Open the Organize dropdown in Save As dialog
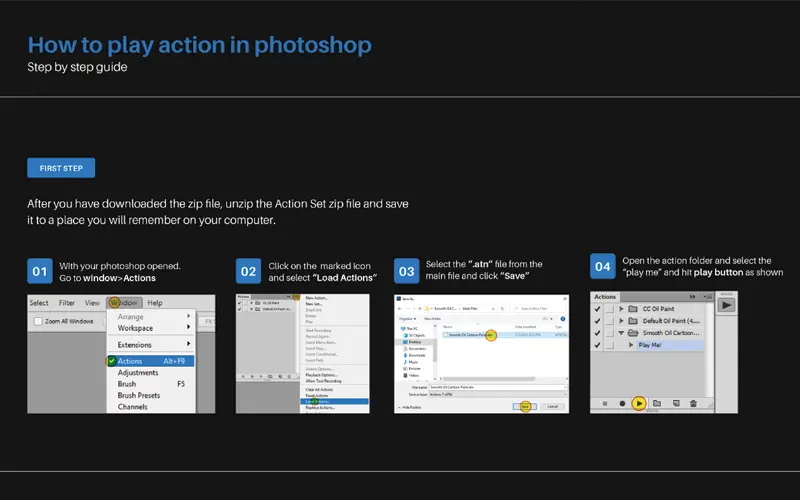This screenshot has width=800, height=500. (x=408, y=319)
